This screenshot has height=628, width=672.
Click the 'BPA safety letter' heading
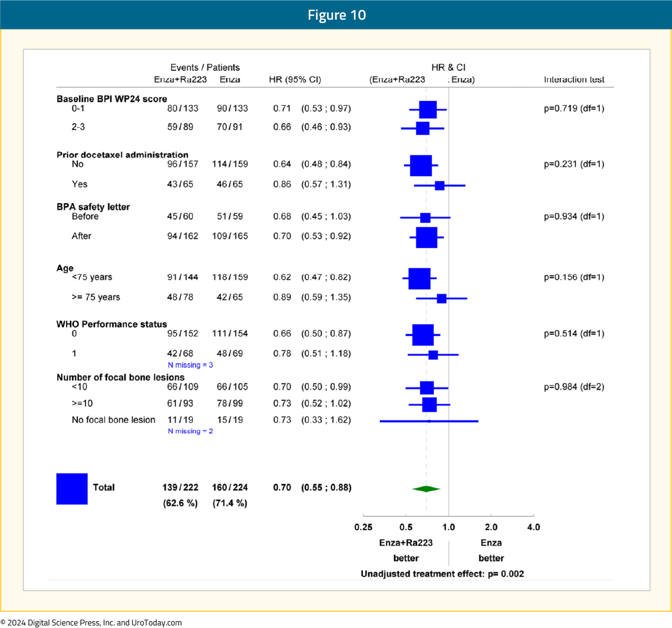(x=93, y=207)
